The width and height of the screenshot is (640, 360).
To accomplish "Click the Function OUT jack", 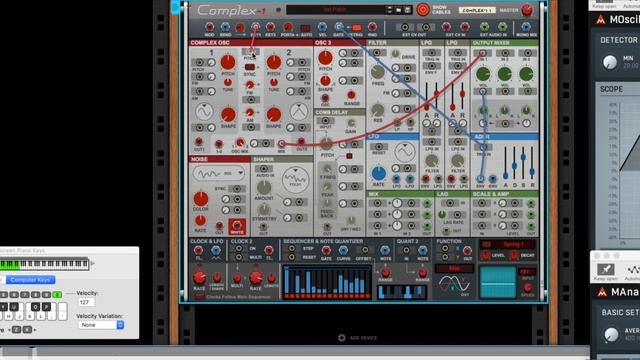I will (x=468, y=250).
